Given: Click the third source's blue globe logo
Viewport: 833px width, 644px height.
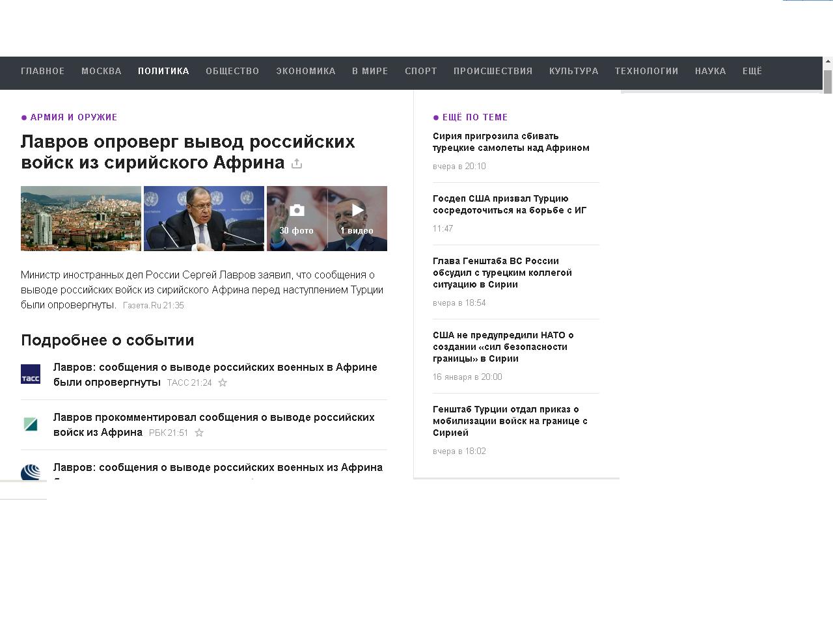Looking at the screenshot, I should [x=31, y=472].
